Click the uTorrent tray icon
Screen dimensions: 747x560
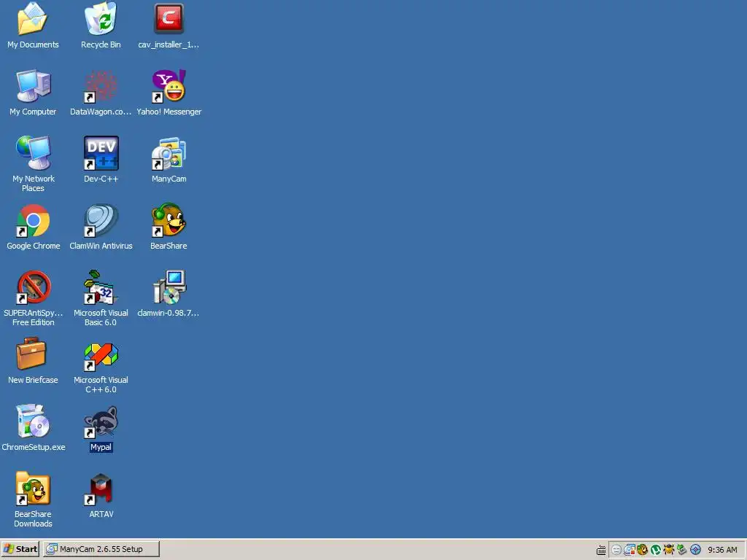click(x=656, y=550)
